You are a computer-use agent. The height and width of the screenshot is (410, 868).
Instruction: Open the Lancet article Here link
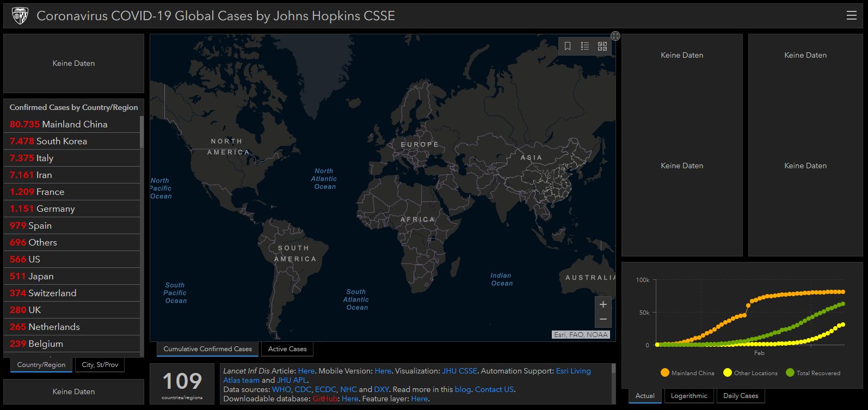(306, 371)
